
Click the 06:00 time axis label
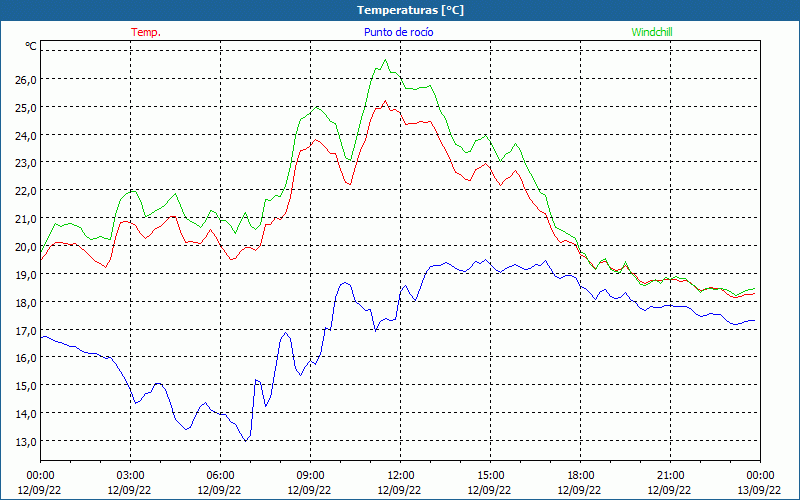tap(220, 476)
